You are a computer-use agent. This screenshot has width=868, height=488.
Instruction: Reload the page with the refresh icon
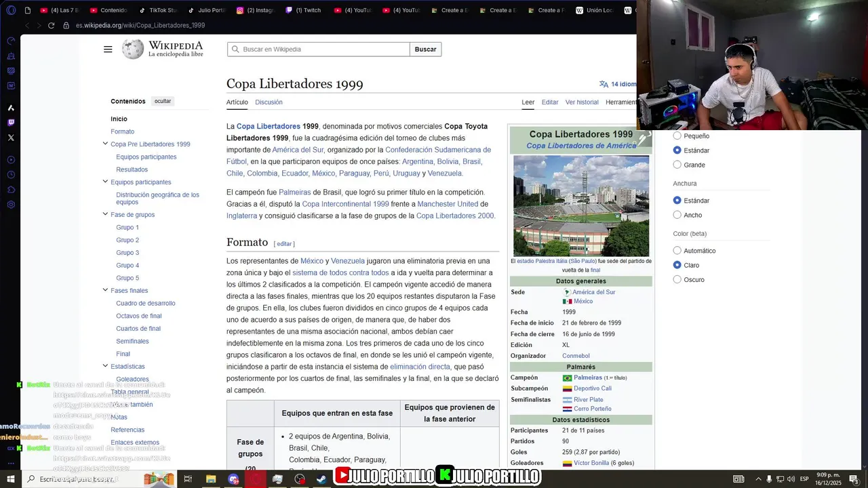(51, 25)
